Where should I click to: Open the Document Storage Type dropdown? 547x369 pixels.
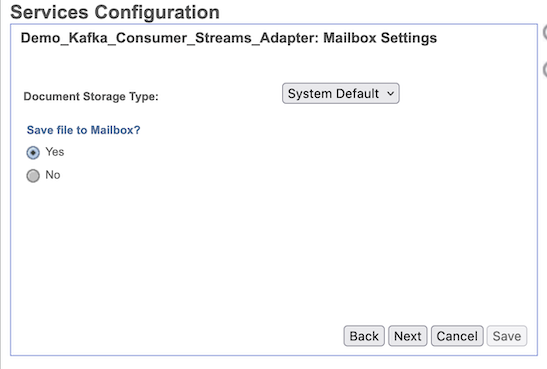340,93
